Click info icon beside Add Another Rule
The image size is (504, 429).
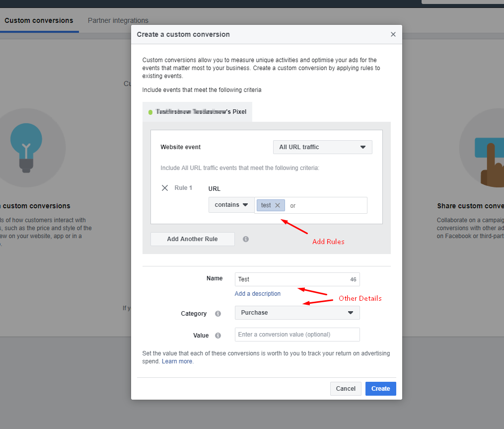pyautogui.click(x=246, y=239)
